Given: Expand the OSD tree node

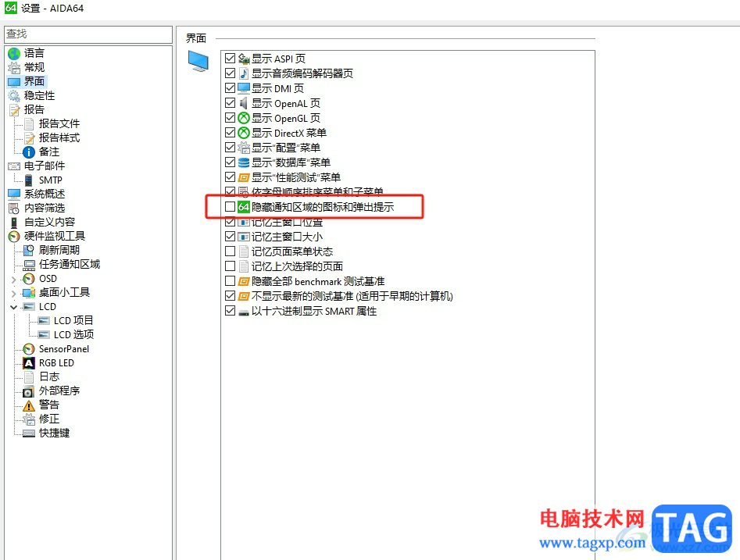Looking at the screenshot, I should [x=14, y=280].
